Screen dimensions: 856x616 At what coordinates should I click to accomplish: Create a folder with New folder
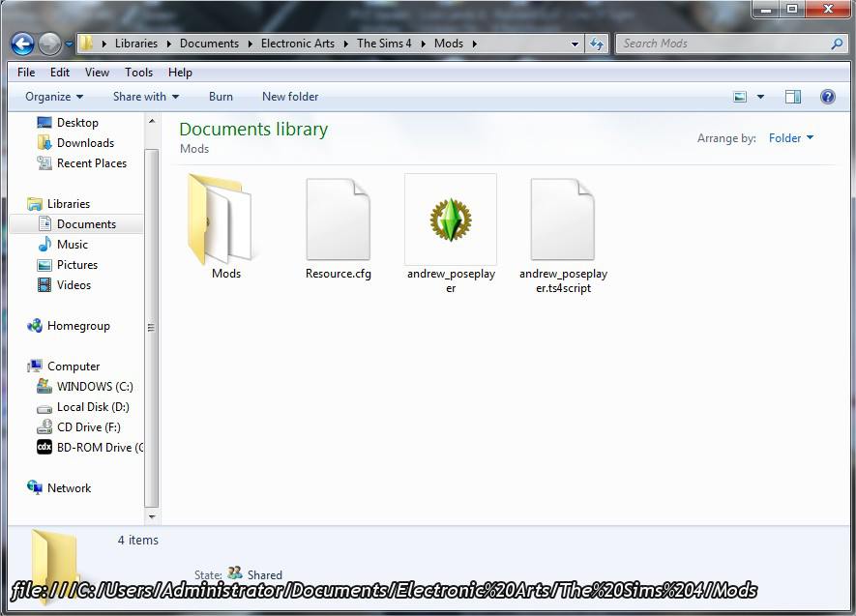tap(290, 97)
